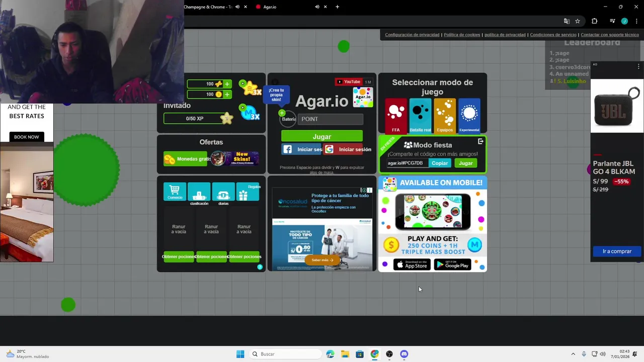Open OBS Studio from the taskbar
This screenshot has width=644, height=362.
389,354
